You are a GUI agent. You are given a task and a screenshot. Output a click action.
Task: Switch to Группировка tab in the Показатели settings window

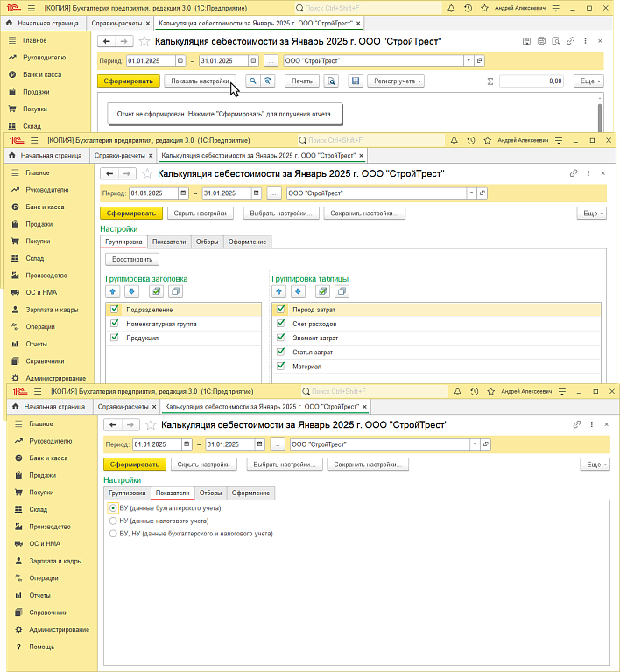(127, 493)
